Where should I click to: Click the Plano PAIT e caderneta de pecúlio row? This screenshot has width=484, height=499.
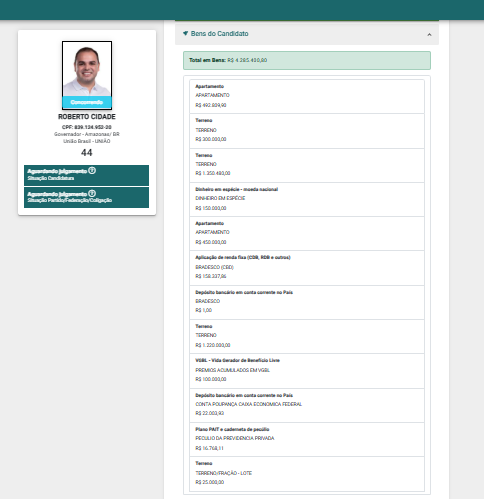307,439
